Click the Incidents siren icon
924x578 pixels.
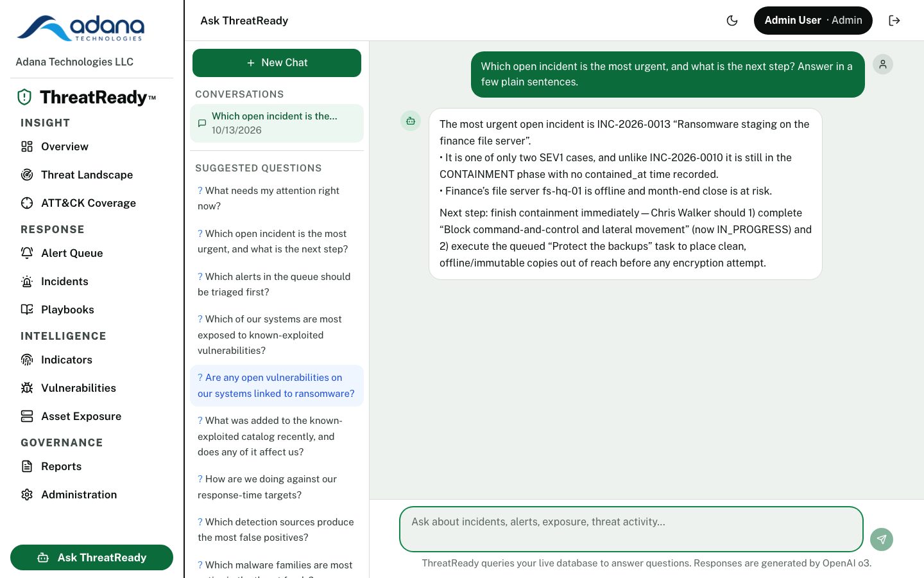tap(27, 281)
